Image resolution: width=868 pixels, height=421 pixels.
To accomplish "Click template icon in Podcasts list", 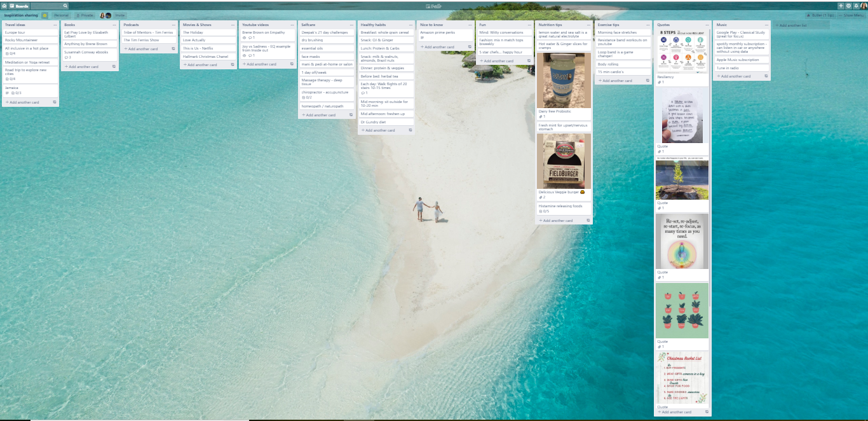I will pos(173,49).
